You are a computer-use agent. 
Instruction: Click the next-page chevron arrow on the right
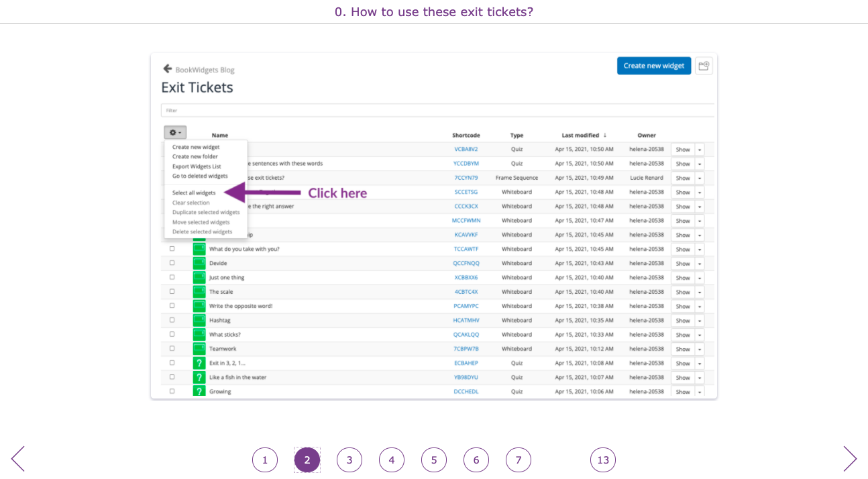point(849,459)
